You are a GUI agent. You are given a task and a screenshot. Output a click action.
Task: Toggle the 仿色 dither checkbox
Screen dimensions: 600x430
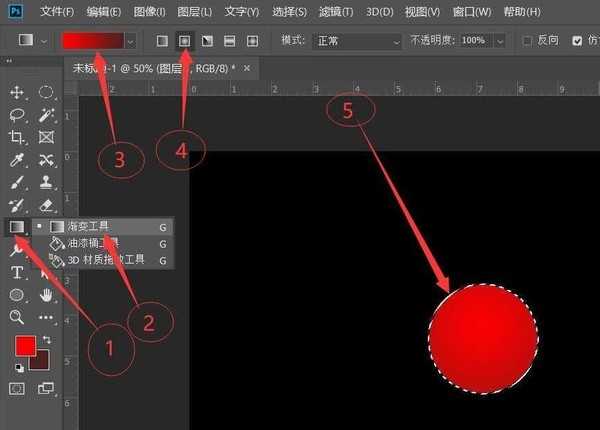point(577,41)
